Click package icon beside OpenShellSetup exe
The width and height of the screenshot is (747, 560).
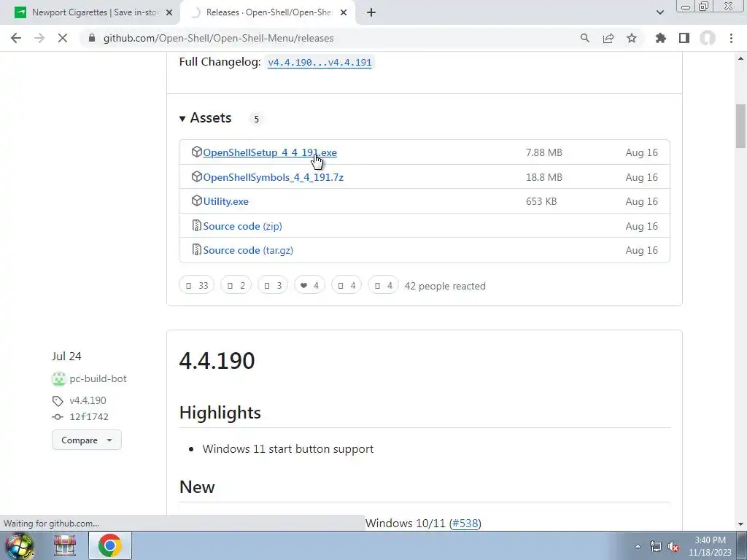pos(196,152)
